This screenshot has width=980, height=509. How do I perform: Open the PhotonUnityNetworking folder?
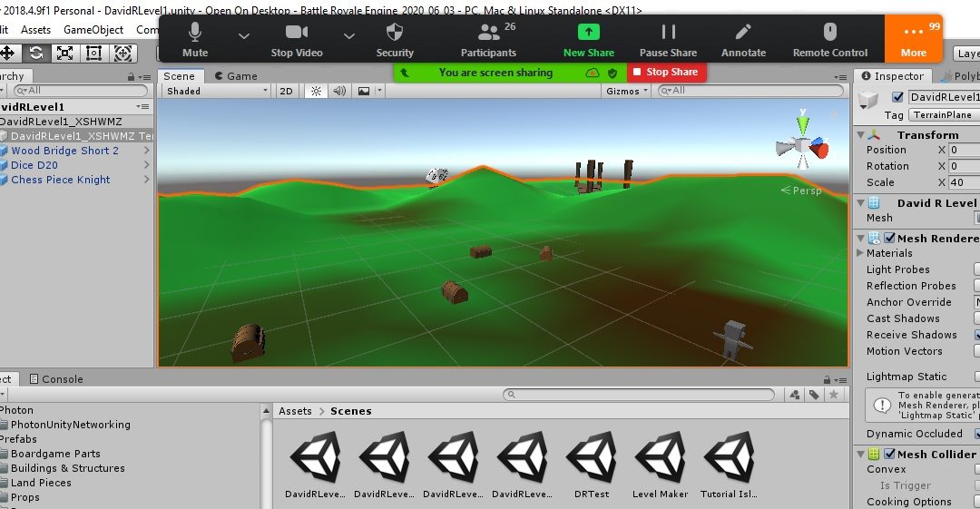(71, 425)
